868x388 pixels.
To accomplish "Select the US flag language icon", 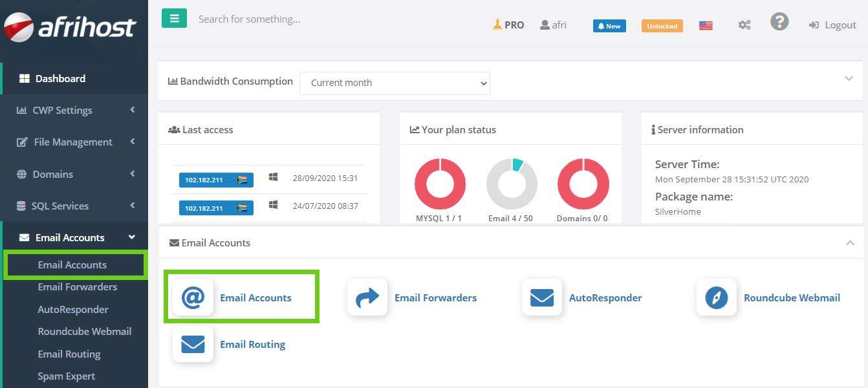I will pyautogui.click(x=706, y=26).
